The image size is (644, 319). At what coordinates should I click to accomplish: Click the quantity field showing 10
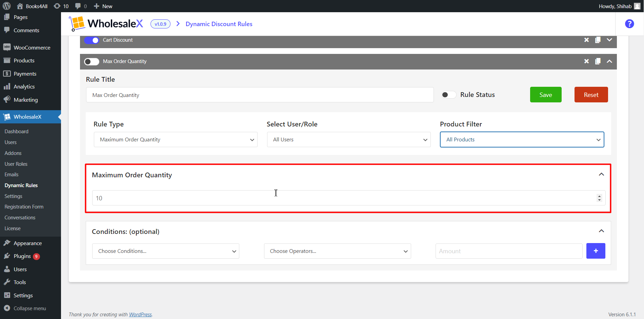(x=348, y=198)
